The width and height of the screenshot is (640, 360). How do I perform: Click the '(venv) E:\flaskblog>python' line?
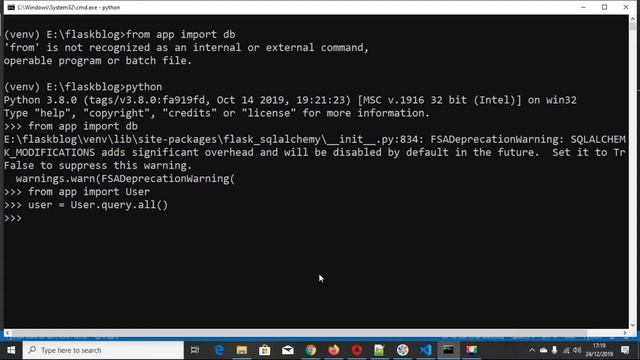(x=83, y=87)
